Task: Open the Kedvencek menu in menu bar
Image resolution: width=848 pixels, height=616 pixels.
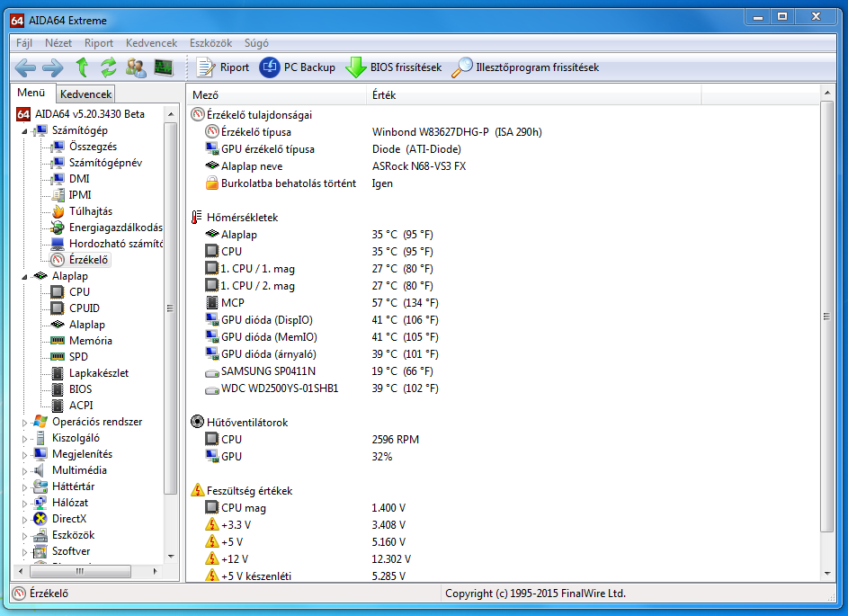Action: [151, 43]
